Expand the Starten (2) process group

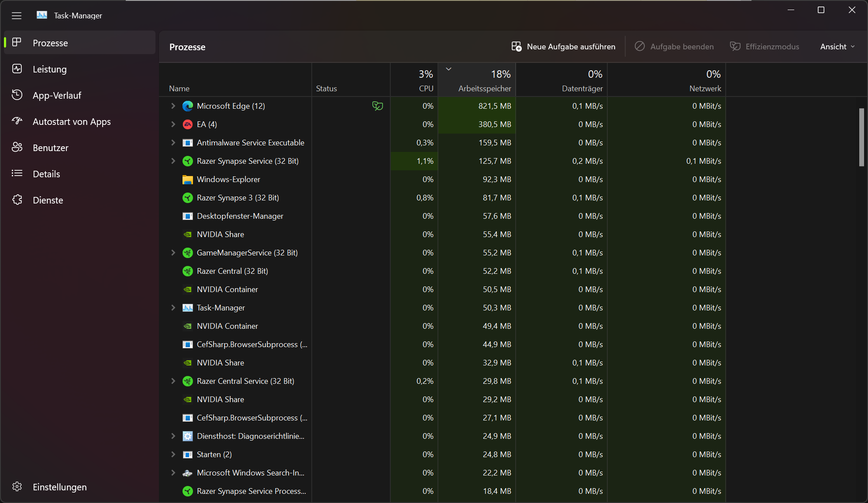click(173, 455)
